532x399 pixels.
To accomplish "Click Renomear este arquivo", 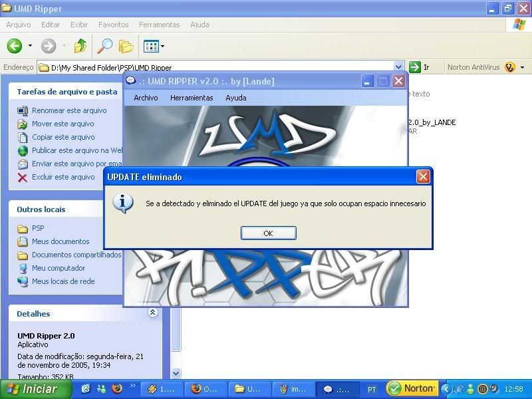I will coord(69,110).
